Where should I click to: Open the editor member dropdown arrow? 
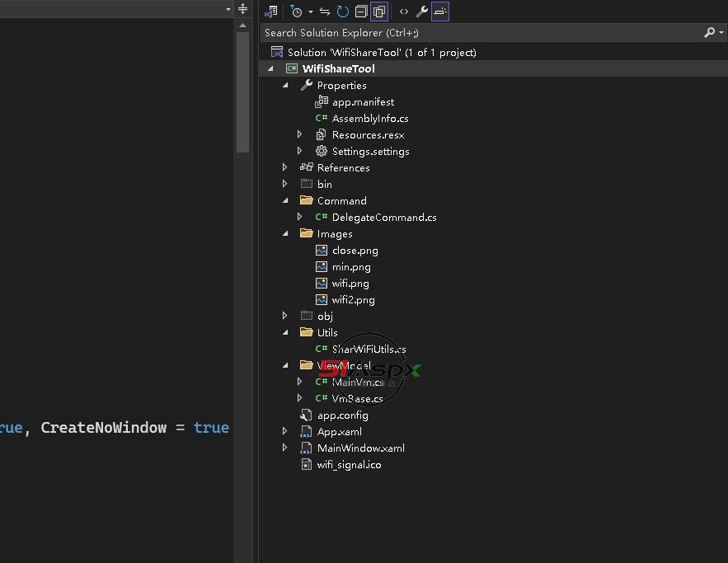228,9
